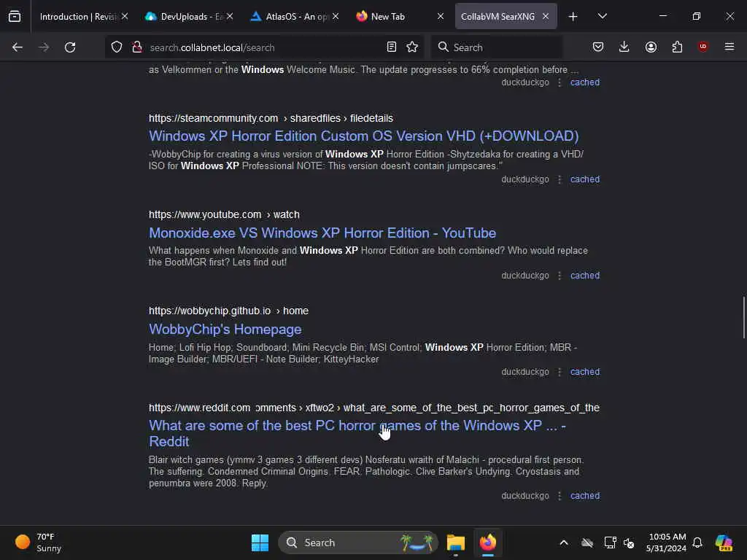Open cached link for the Steam Community result
747x560 pixels.
[585, 179]
